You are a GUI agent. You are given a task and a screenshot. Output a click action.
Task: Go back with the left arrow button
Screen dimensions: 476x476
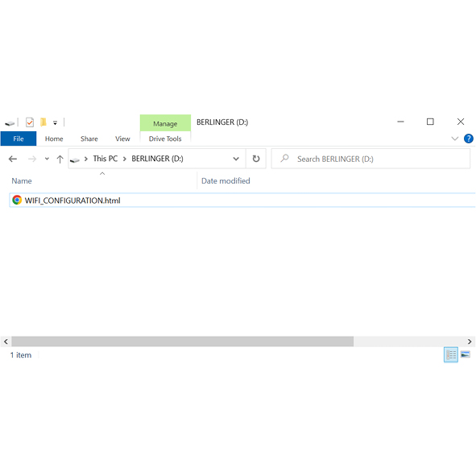(x=13, y=159)
